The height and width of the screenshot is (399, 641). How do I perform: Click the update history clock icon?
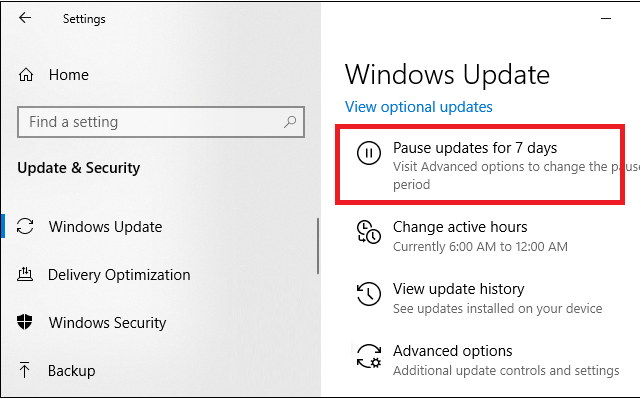(x=369, y=294)
